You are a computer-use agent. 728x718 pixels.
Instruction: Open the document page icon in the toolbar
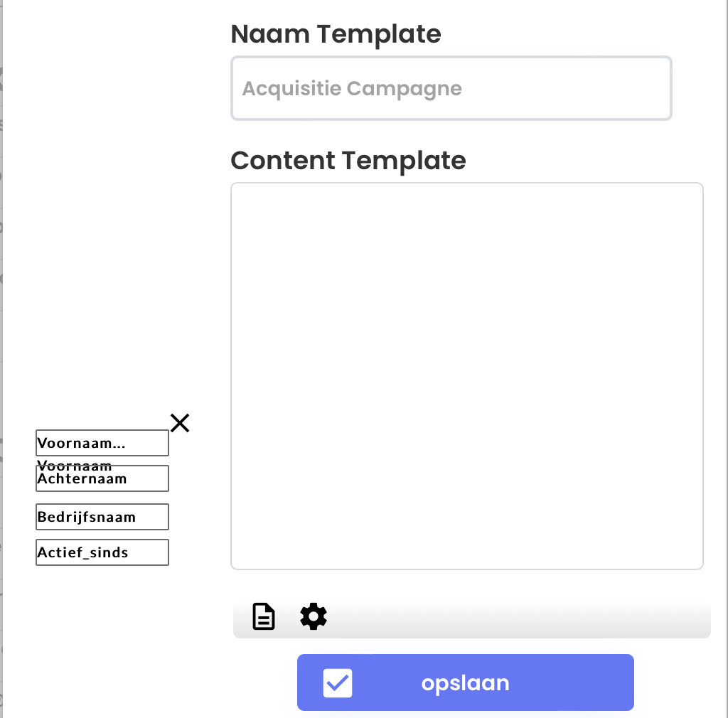click(264, 616)
